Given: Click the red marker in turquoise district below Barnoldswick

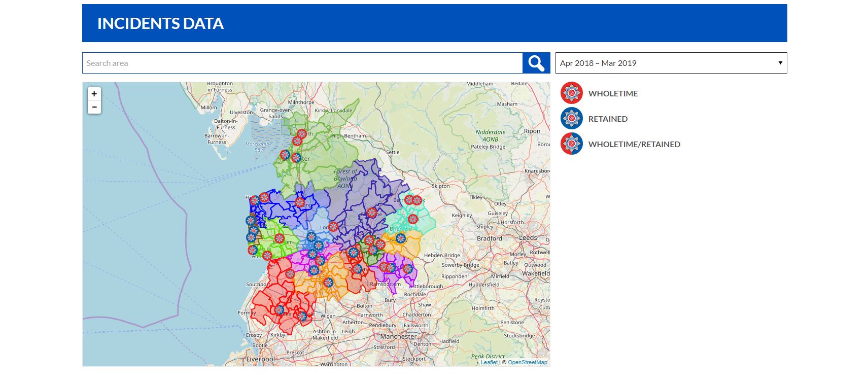Looking at the screenshot, I should pos(413,219).
